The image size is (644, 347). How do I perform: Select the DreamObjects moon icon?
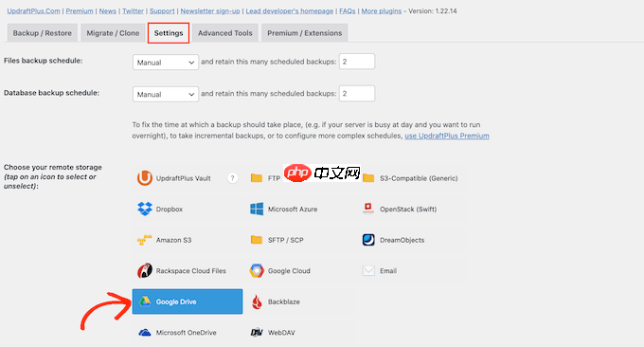pos(368,240)
